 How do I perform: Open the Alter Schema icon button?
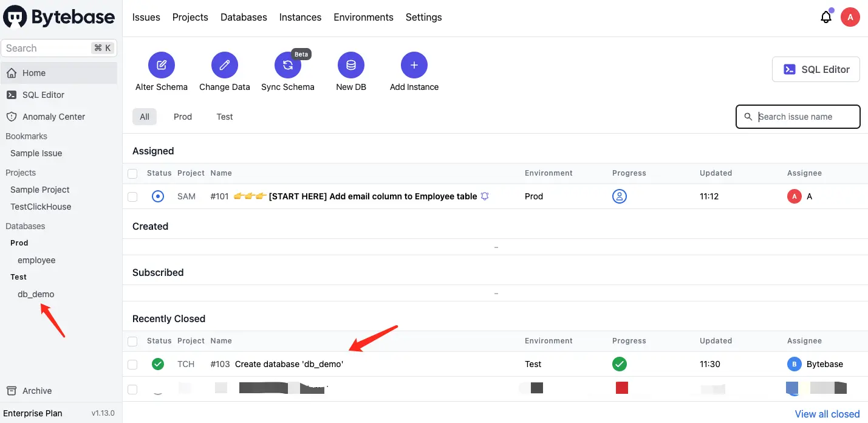(x=162, y=65)
